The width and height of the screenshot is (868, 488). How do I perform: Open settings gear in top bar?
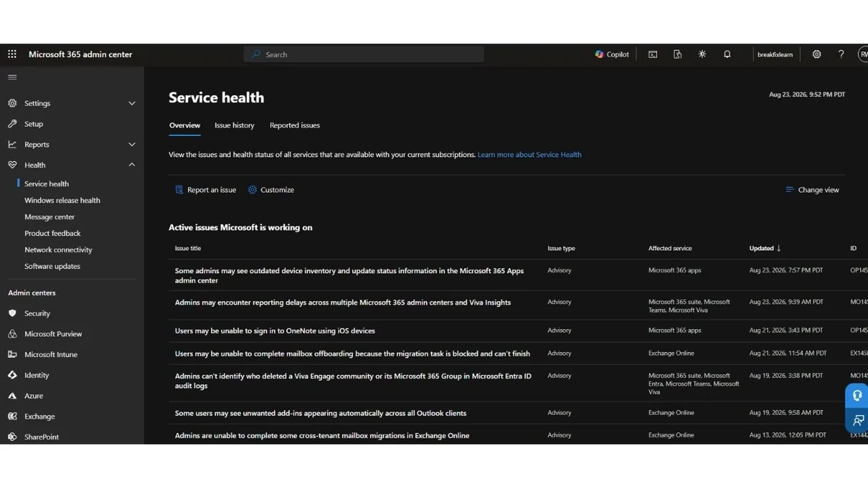click(x=817, y=54)
